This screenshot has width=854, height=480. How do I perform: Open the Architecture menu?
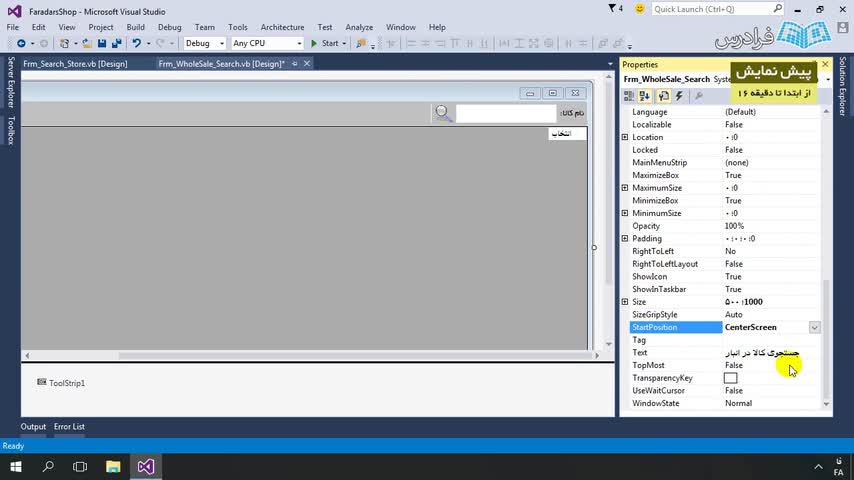pyautogui.click(x=282, y=27)
